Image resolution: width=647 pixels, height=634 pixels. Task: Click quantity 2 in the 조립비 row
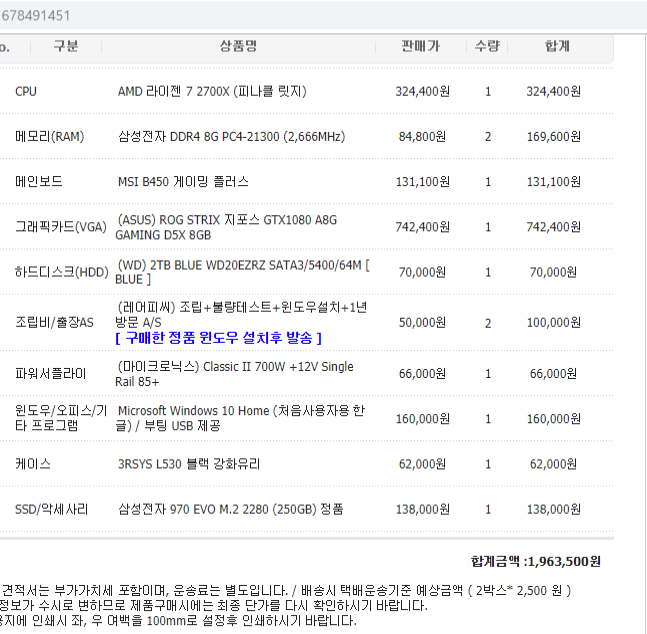(x=488, y=323)
